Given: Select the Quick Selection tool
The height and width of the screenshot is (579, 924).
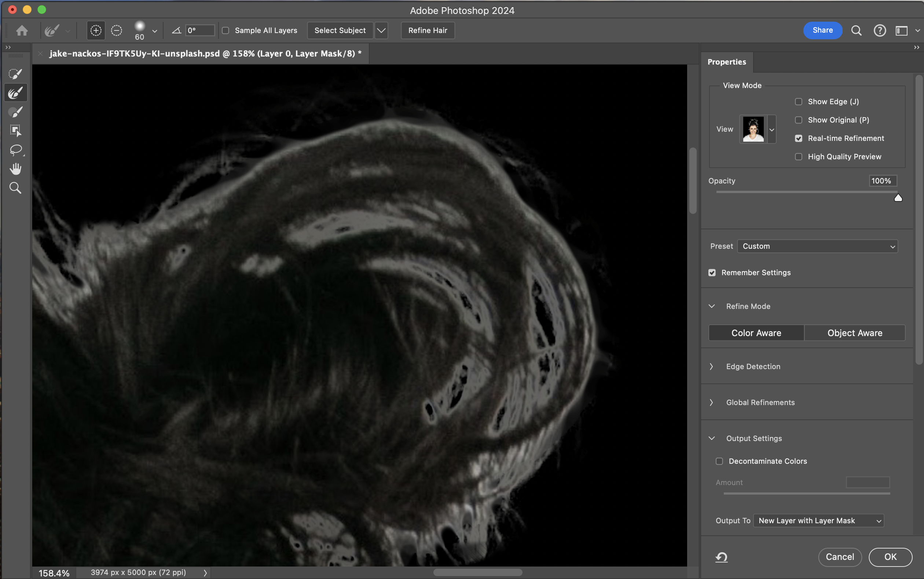Looking at the screenshot, I should (x=15, y=73).
